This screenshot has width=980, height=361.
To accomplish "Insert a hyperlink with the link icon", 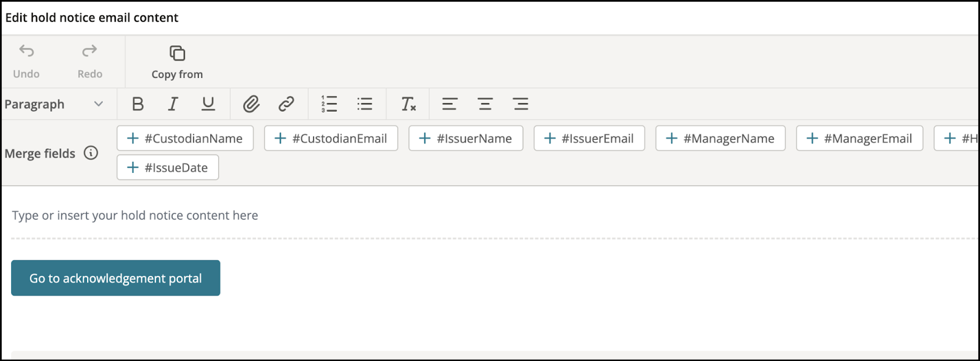I will pyautogui.click(x=286, y=104).
